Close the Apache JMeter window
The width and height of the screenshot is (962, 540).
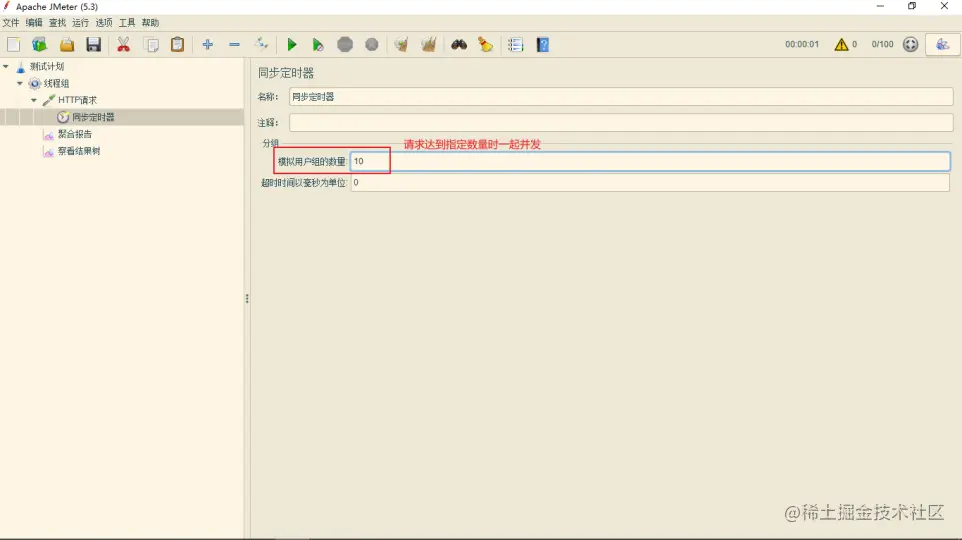pyautogui.click(x=944, y=6)
